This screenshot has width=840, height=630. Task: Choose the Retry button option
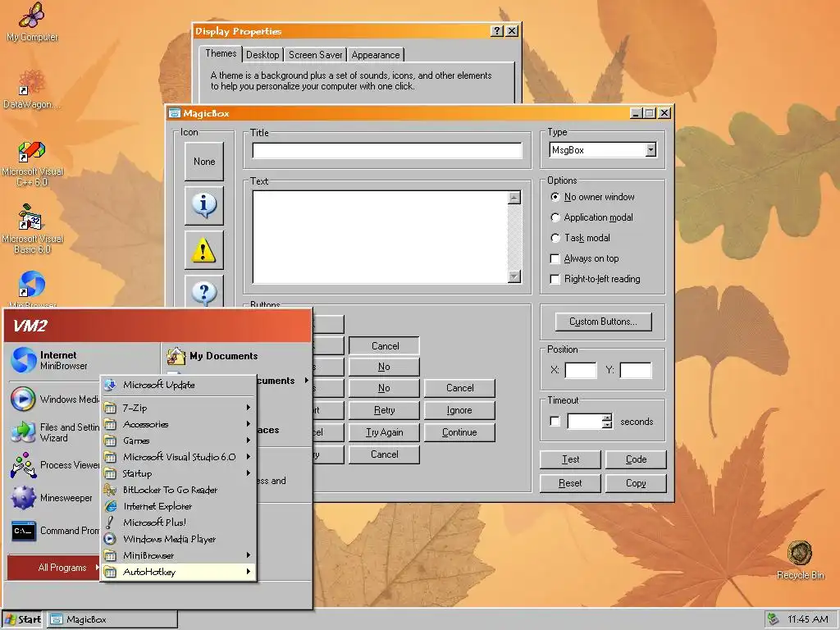(x=384, y=410)
